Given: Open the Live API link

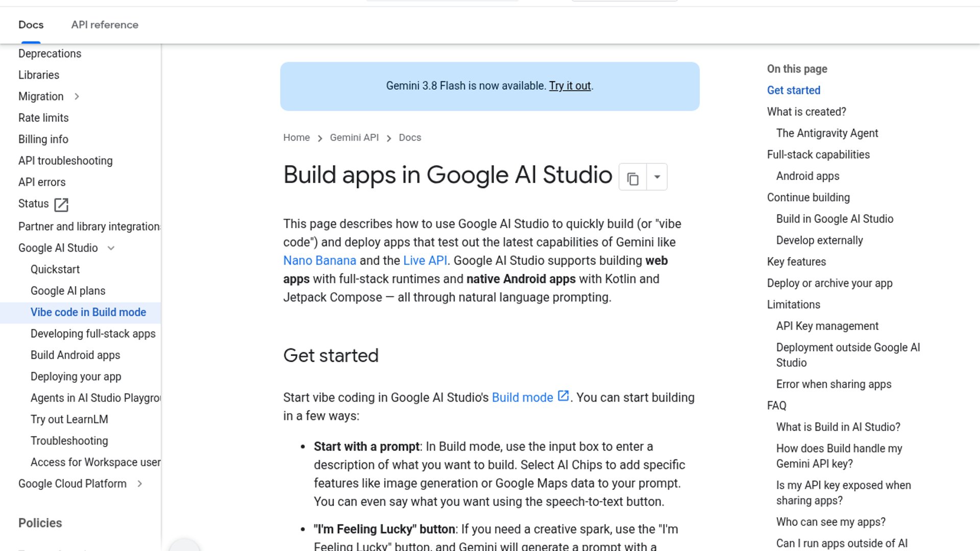Looking at the screenshot, I should pyautogui.click(x=425, y=260).
